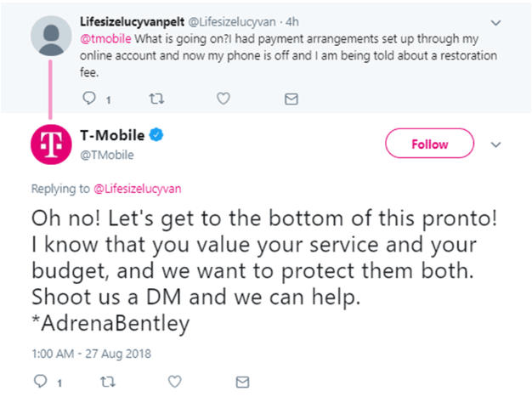The image size is (532, 408).
Task: Open Lifesizelucyvanpelt's default gray avatar
Action: click(51, 36)
